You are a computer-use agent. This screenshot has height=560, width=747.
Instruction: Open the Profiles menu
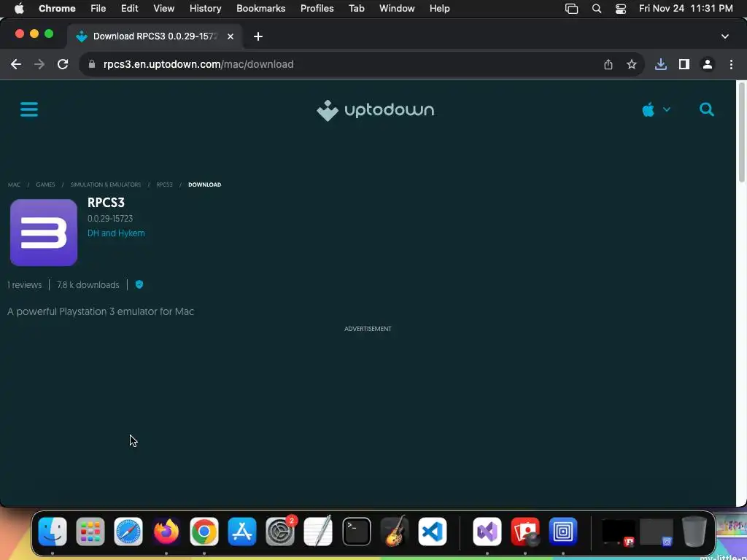click(317, 8)
